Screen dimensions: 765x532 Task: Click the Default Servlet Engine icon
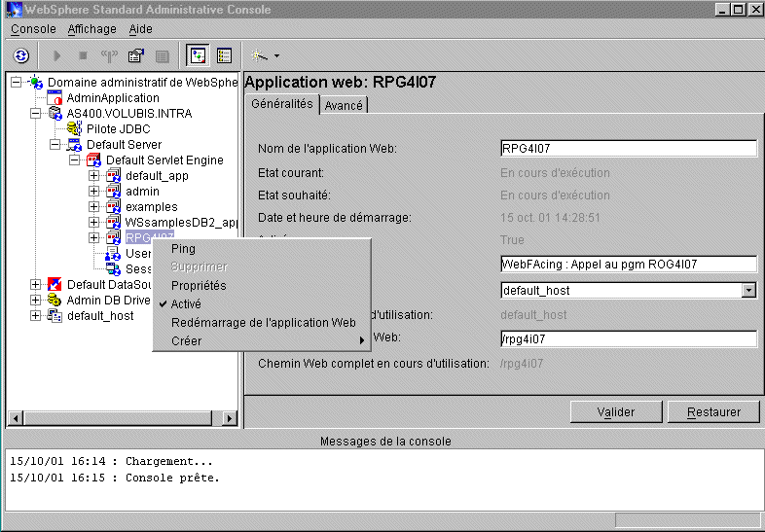(93, 160)
